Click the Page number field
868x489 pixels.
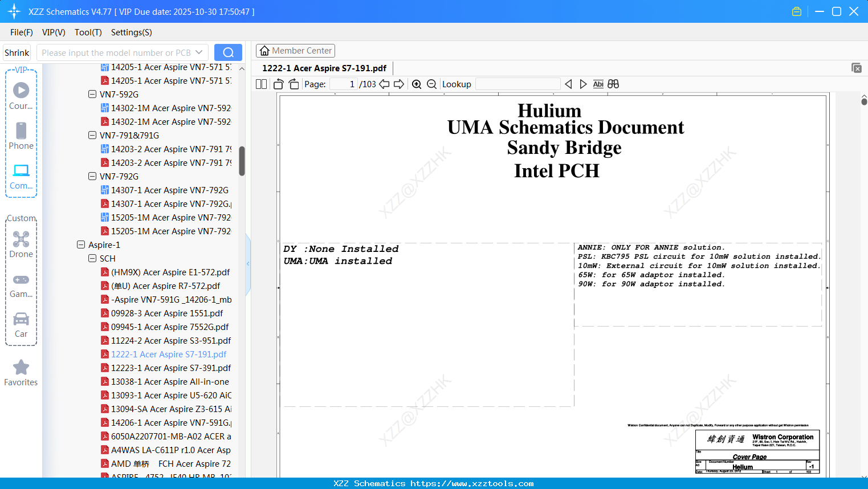[x=343, y=84]
